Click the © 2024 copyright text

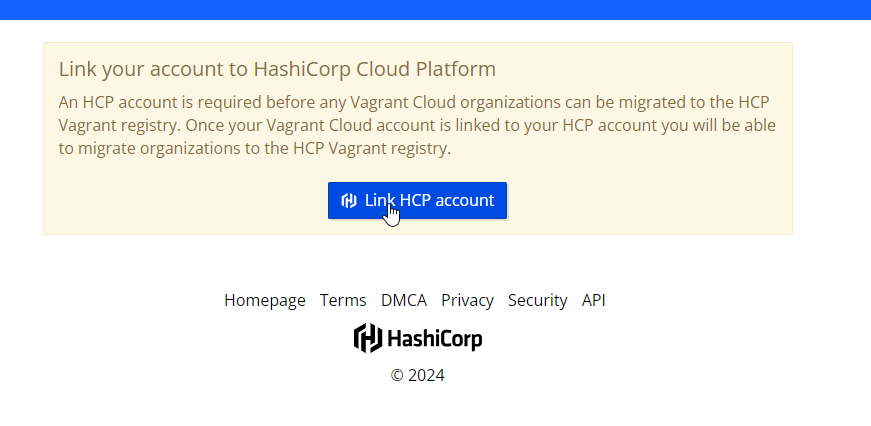pos(417,376)
